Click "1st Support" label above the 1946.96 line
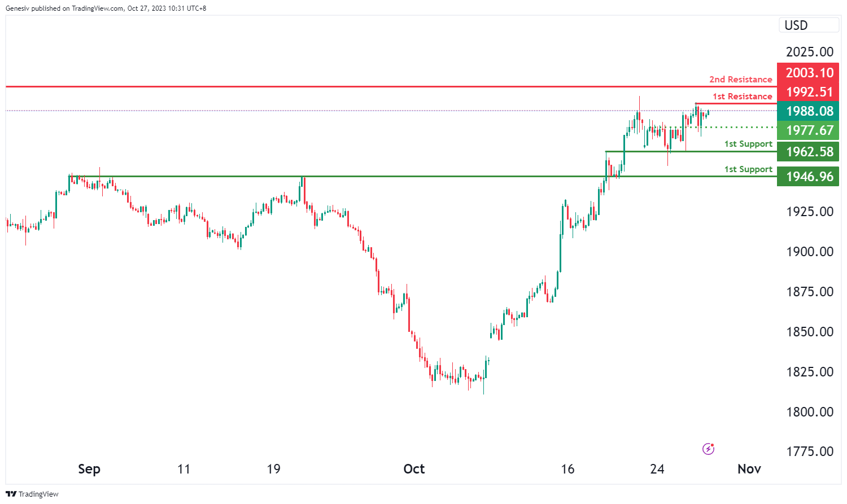This screenshot has width=847, height=504. (748, 169)
